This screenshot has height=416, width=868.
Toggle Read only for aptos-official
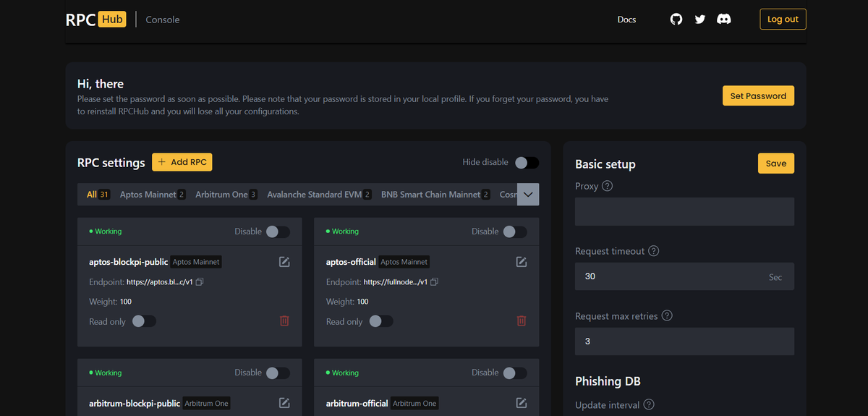point(381,321)
